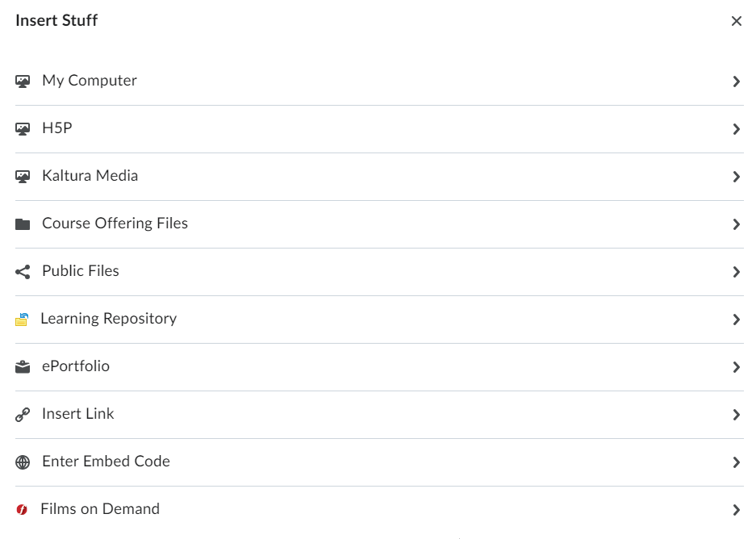Click the Course Offering Files folder icon

click(23, 224)
